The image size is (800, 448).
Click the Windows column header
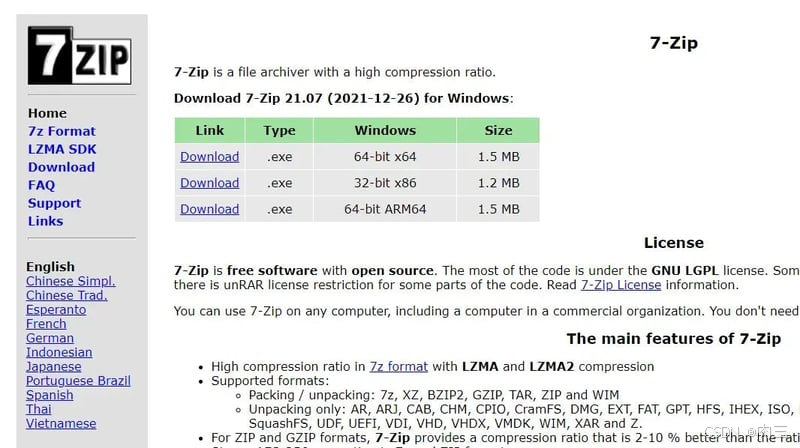pos(385,130)
